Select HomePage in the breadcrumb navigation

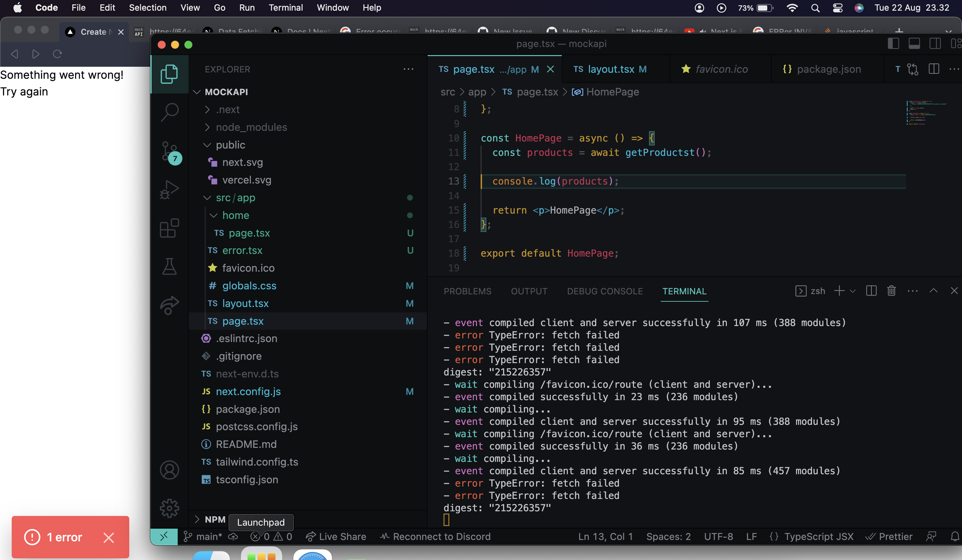tap(613, 92)
